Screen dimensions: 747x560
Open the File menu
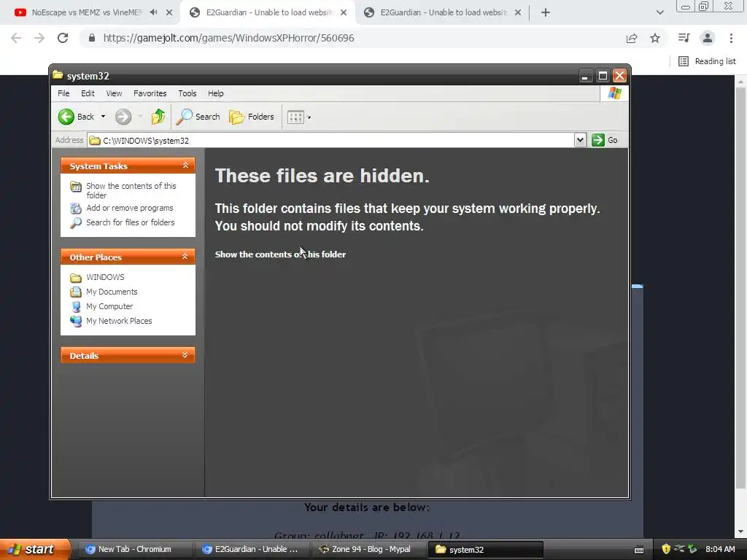[63, 93]
